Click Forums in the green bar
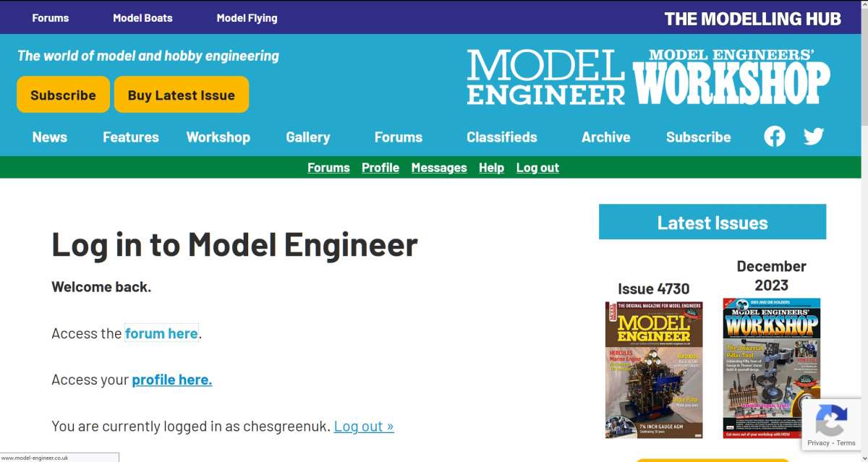Image resolution: width=868 pixels, height=462 pixels. click(x=328, y=168)
